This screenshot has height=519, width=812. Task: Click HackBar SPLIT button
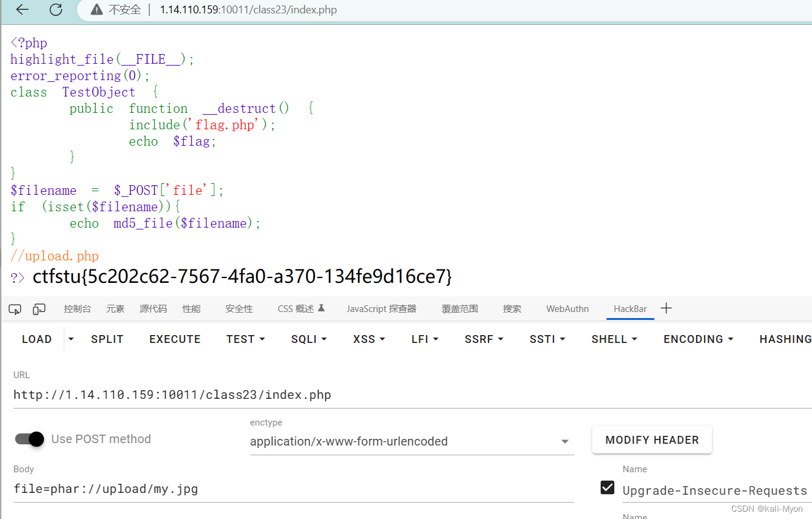[107, 339]
